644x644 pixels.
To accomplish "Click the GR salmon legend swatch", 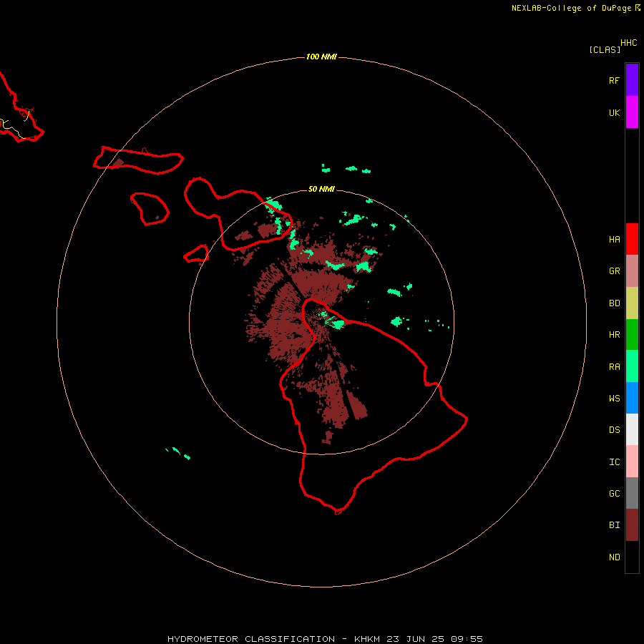I will click(632, 271).
